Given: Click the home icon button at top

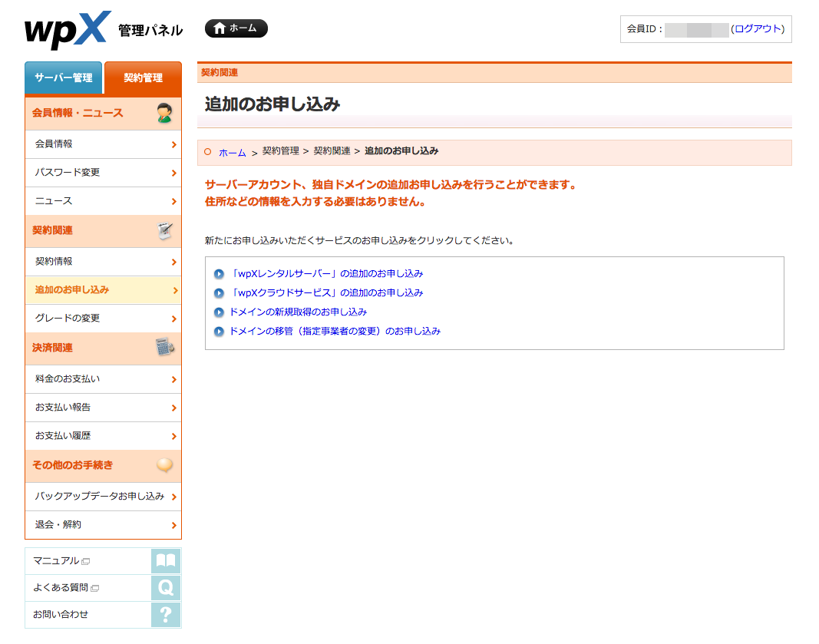Looking at the screenshot, I should tap(236, 28).
